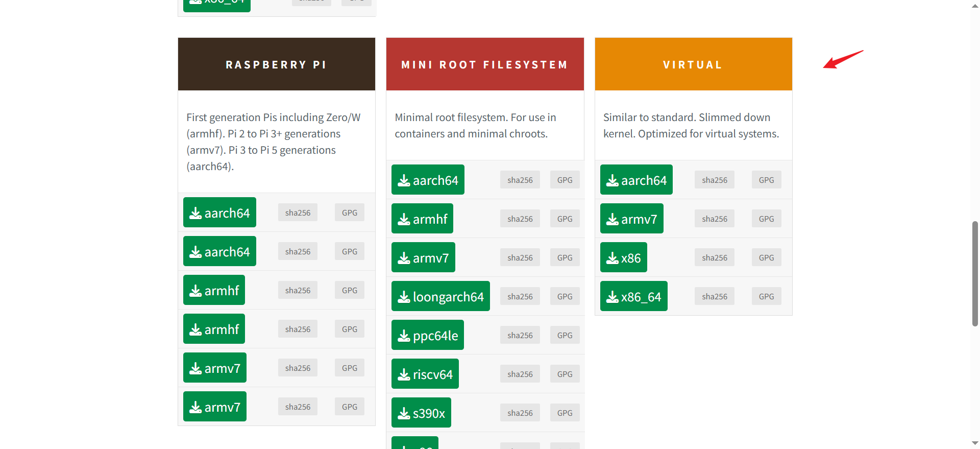The image size is (980, 449).
Task: Download Mini Root Filesystem s390x image
Action: point(421,413)
